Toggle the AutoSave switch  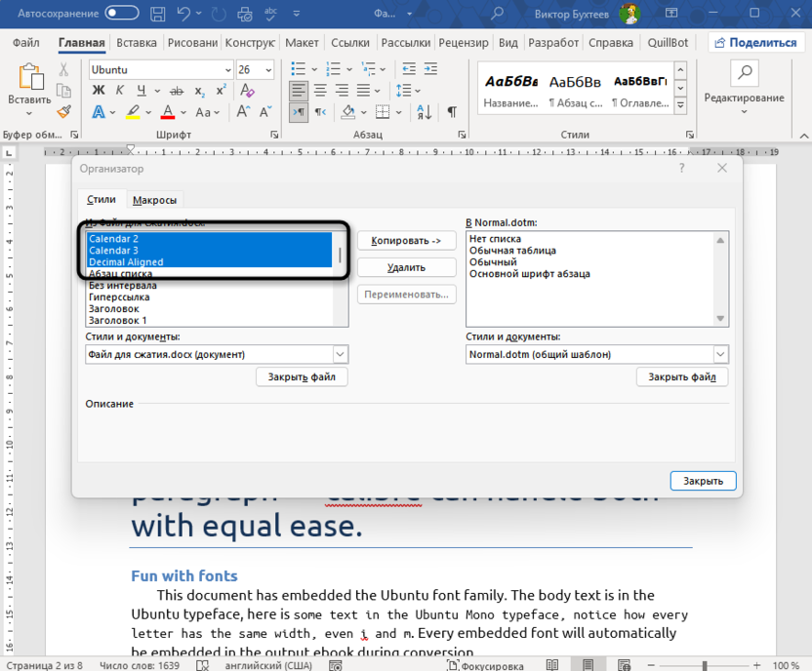[x=122, y=14]
